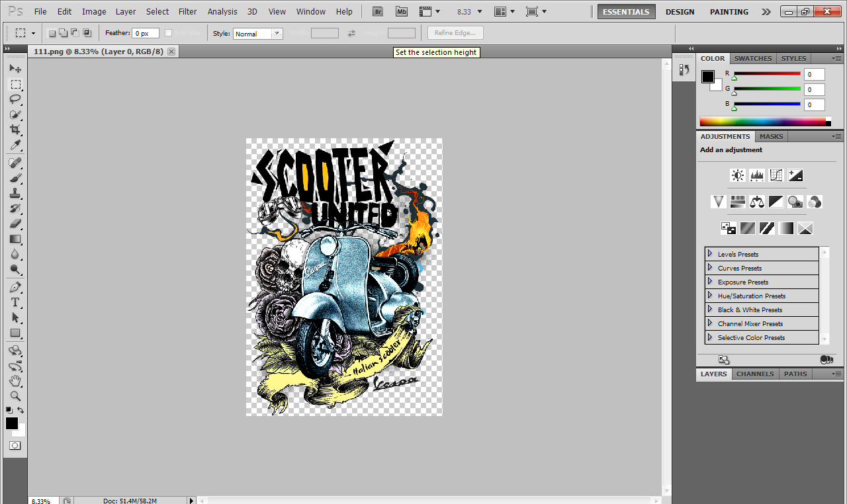Open the Filter menu
The height and width of the screenshot is (504, 847).
[188, 11]
